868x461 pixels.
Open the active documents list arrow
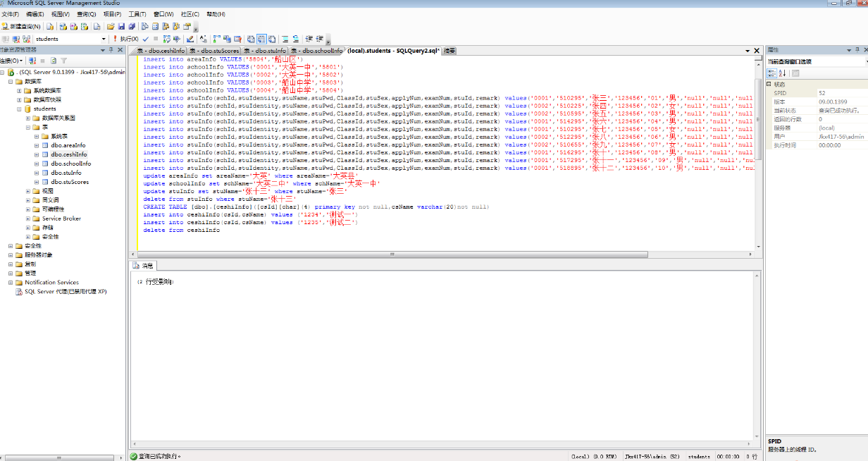click(748, 51)
